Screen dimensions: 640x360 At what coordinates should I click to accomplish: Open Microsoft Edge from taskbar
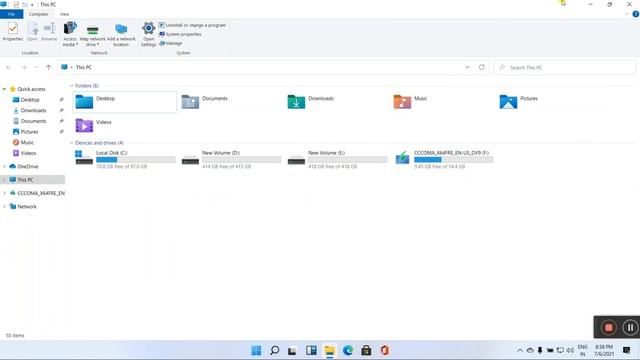click(348, 350)
